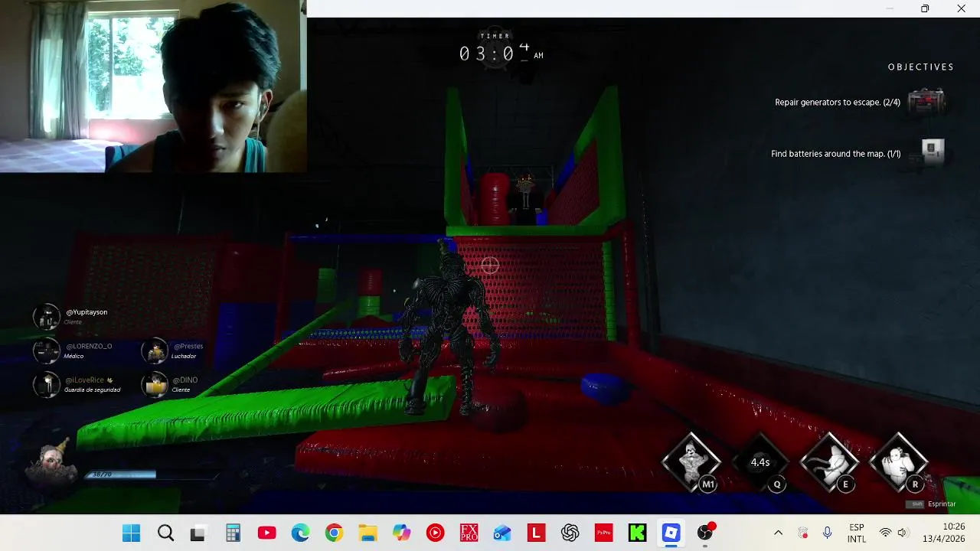The image size is (980, 551).
Task: Launch Microsoft Edge from taskbar
Action: tap(300, 533)
